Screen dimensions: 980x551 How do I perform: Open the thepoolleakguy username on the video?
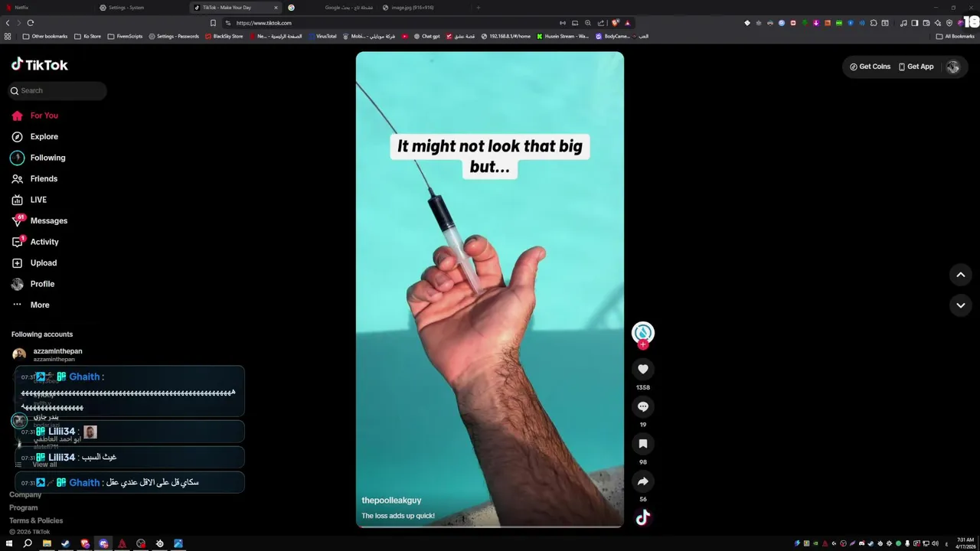pyautogui.click(x=391, y=500)
